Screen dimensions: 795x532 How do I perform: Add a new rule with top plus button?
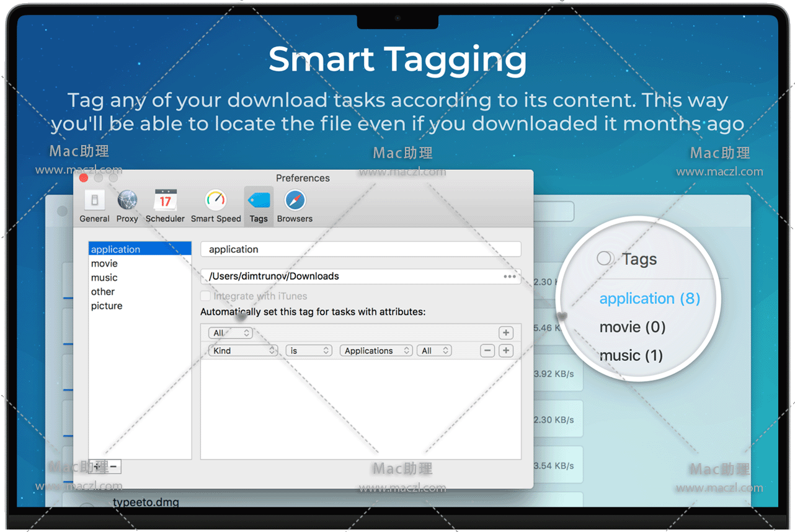point(506,333)
